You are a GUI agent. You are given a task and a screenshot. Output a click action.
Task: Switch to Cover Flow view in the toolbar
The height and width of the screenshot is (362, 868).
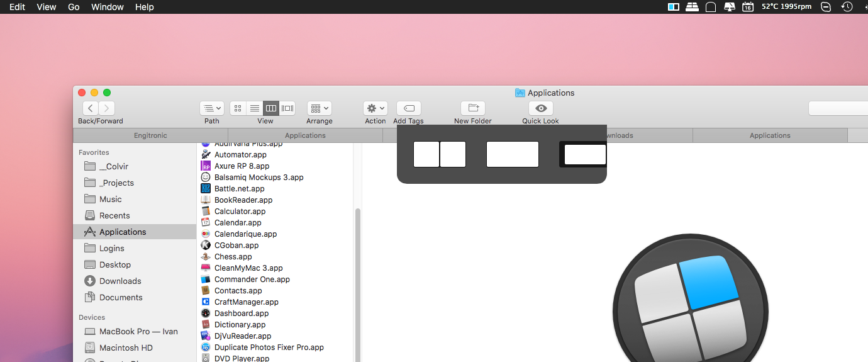287,108
